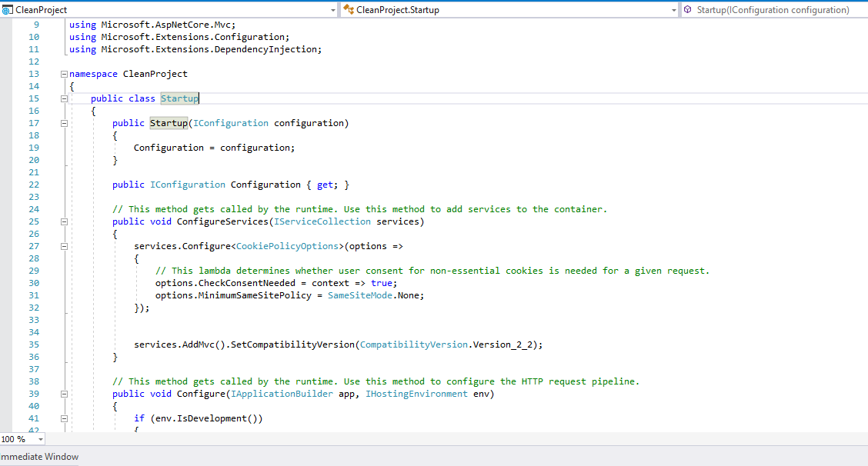Click services.AddMvc() call on line 35
868x466 pixels.
tap(179, 345)
